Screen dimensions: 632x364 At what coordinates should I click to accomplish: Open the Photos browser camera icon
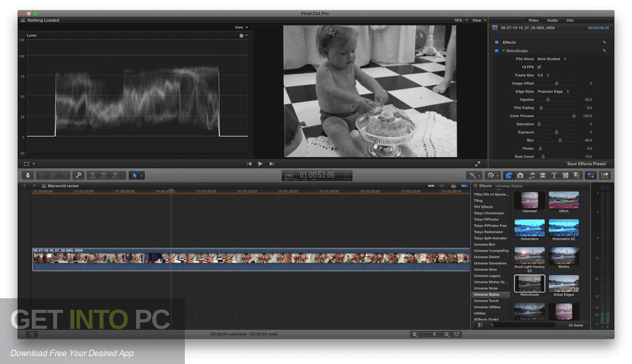click(x=520, y=175)
